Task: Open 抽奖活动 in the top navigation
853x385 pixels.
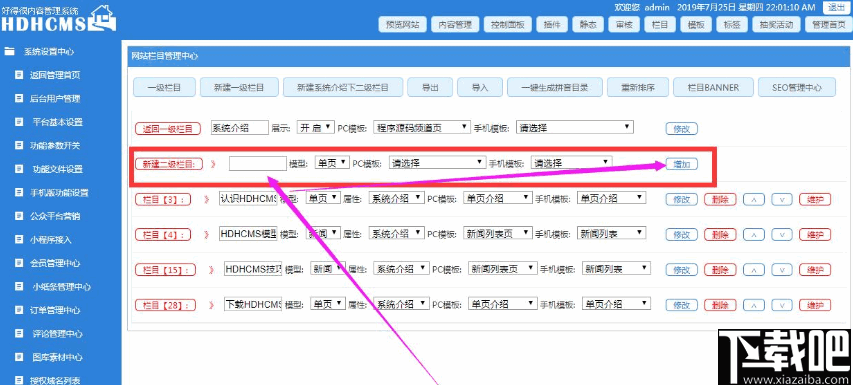Action: pos(776,24)
